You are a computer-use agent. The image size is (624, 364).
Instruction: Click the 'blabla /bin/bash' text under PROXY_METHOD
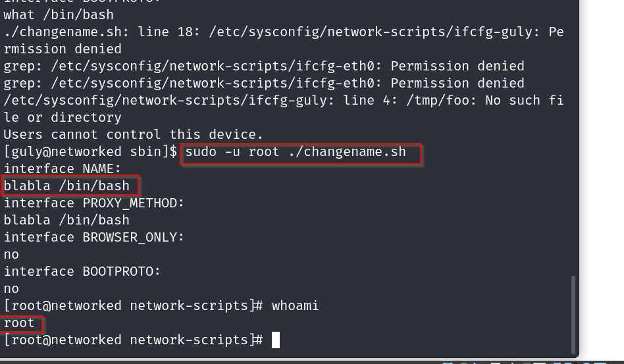pos(66,220)
